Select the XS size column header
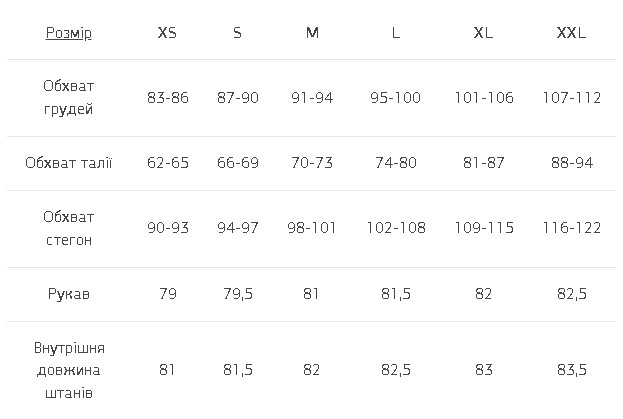 (x=167, y=33)
